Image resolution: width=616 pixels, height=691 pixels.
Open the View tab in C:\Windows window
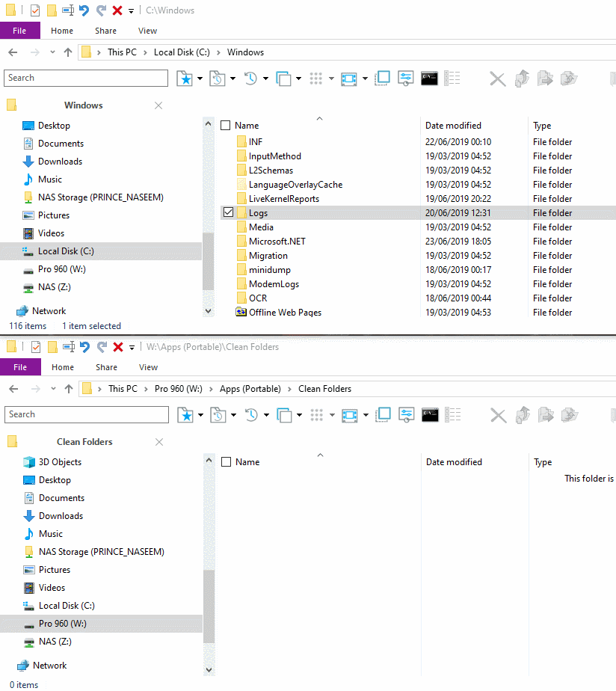(147, 31)
